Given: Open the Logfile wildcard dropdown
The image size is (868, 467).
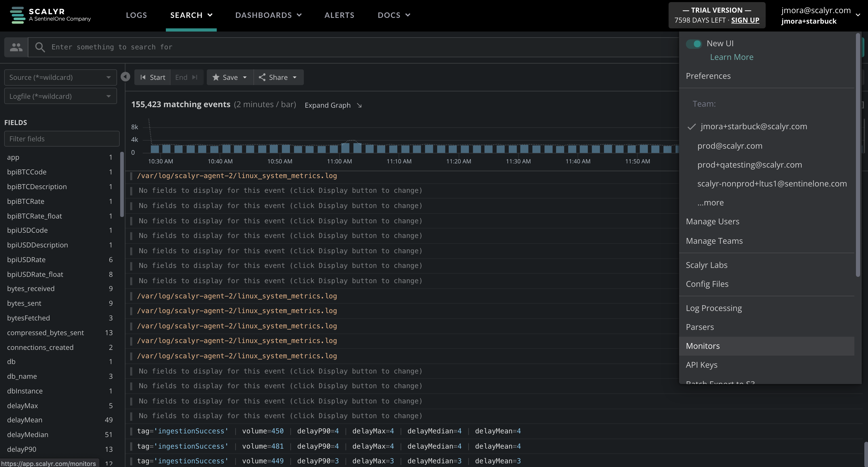Looking at the screenshot, I should pyautogui.click(x=60, y=96).
